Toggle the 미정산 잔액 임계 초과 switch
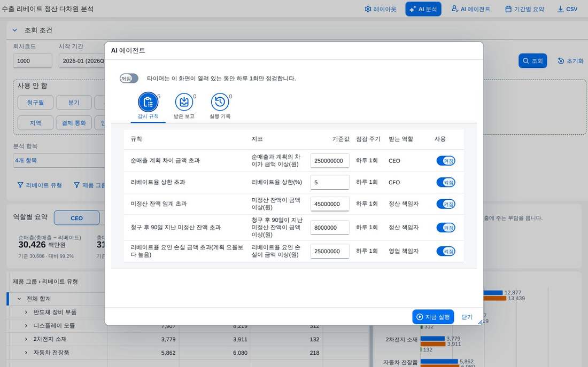Viewport: 588px width, 367px height. tap(446, 204)
